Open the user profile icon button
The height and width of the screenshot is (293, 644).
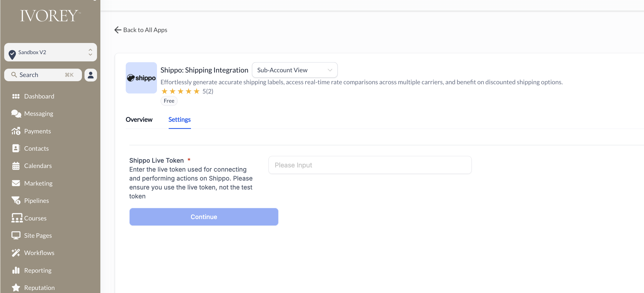91,75
